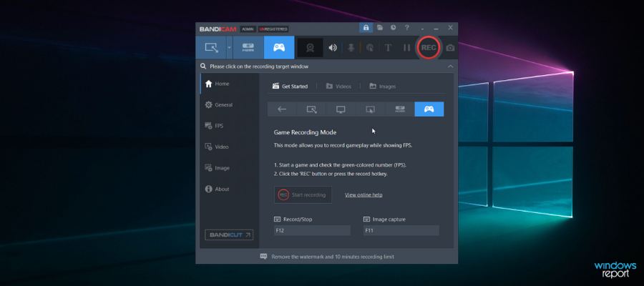This screenshot has width=644, height=286.
Task: Open the Home sidebar section
Action: 229,84
